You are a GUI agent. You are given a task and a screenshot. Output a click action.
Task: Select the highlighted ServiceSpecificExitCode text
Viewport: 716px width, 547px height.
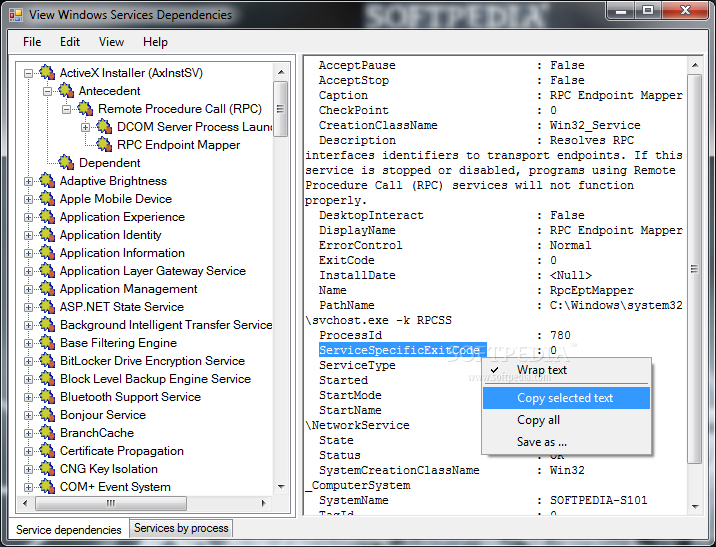click(402, 350)
